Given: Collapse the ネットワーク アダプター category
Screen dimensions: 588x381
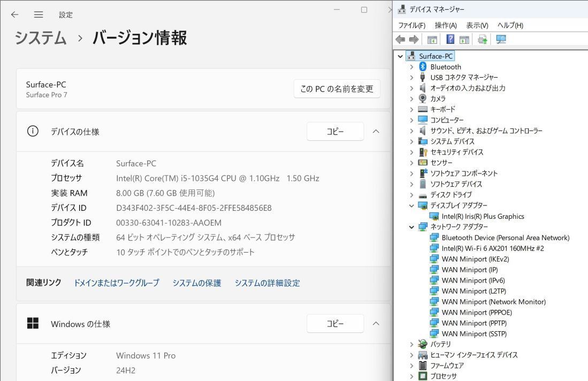Looking at the screenshot, I should [412, 227].
